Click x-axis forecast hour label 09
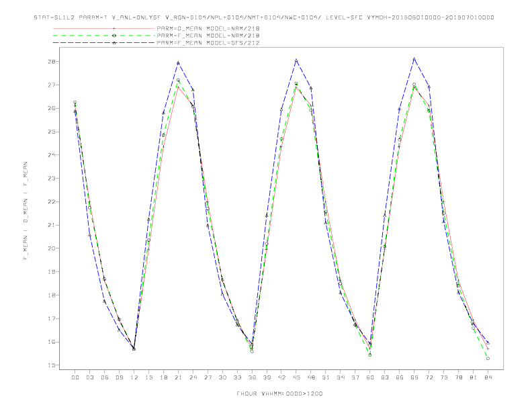 point(119,377)
